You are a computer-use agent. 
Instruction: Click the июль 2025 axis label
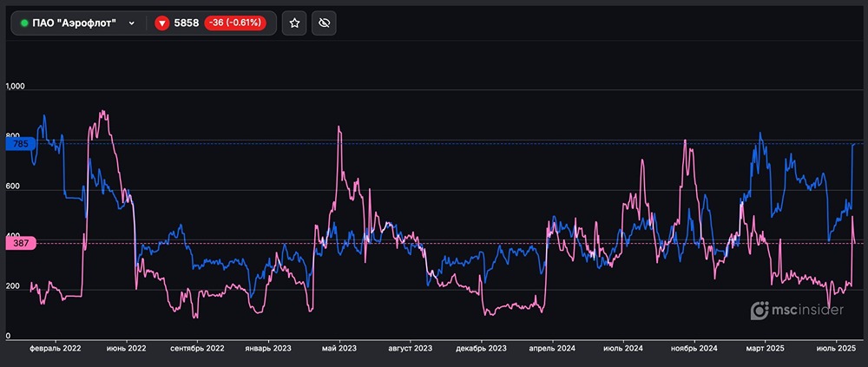tap(836, 348)
